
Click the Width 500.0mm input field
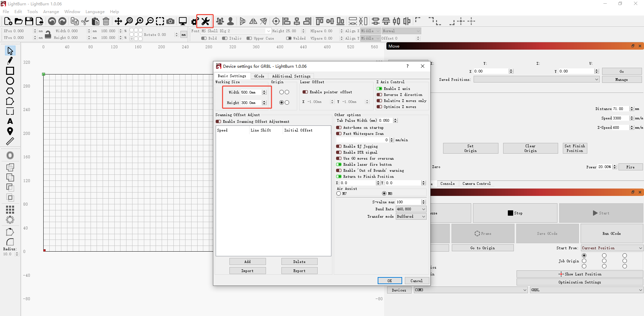click(251, 92)
